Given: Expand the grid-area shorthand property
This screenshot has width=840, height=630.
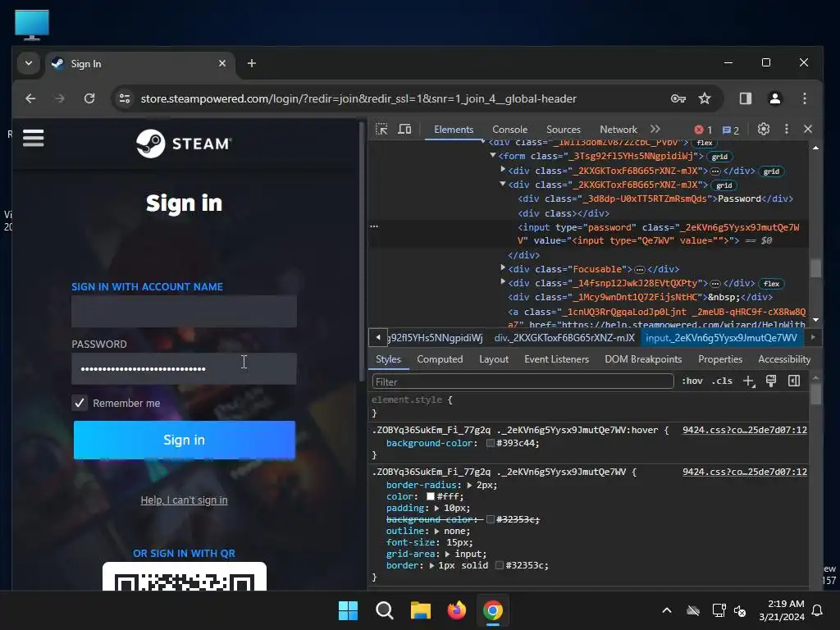Looking at the screenshot, I should (448, 555).
